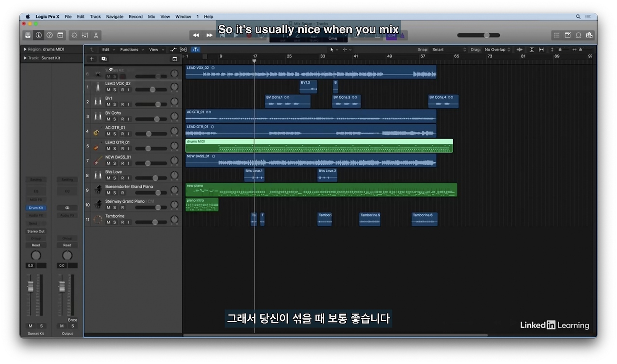Toggle the Flex show/hide icon

coord(183,50)
